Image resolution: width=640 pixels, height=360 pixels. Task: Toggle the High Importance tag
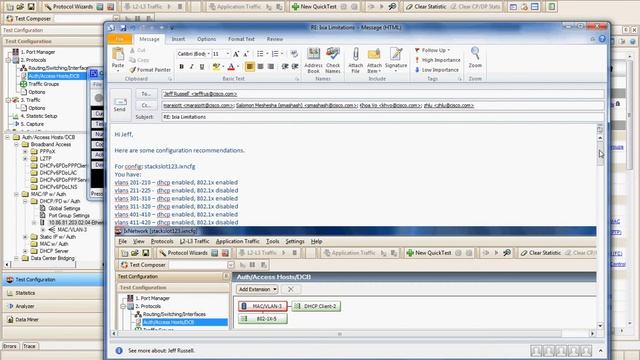point(438,60)
